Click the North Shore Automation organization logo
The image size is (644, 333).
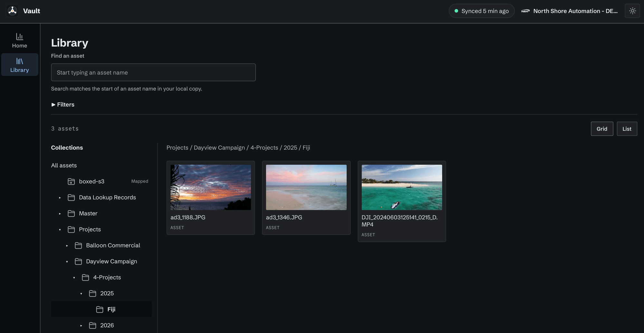tap(526, 11)
